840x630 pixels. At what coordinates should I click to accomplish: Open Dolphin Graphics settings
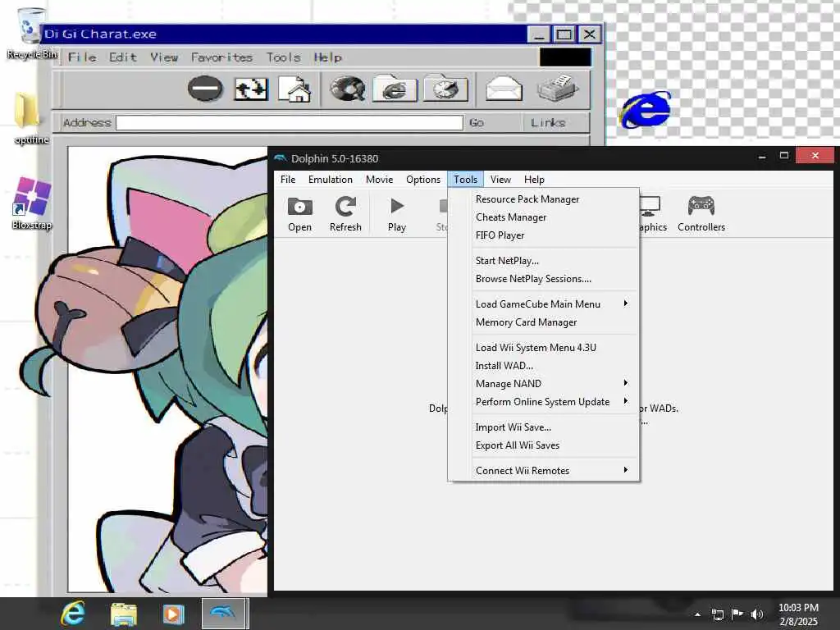[x=652, y=214]
